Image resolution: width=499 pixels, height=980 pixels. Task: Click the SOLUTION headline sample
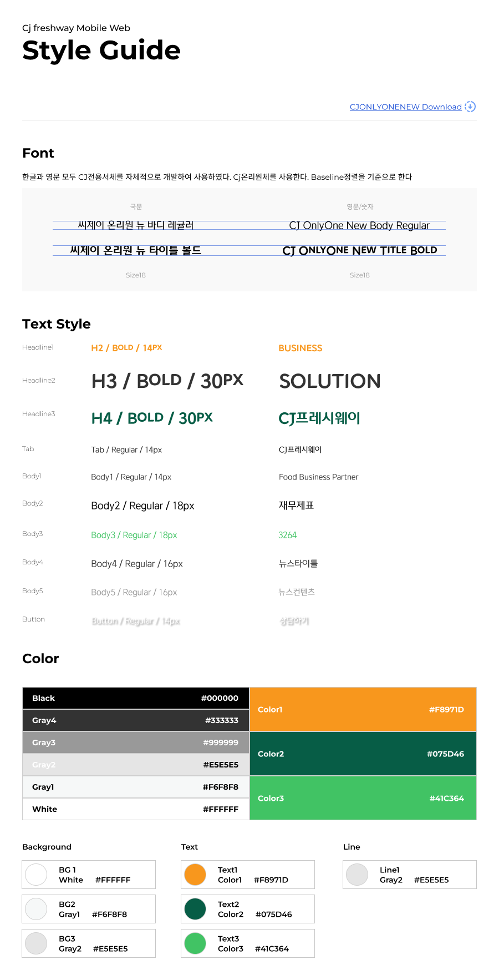click(330, 381)
